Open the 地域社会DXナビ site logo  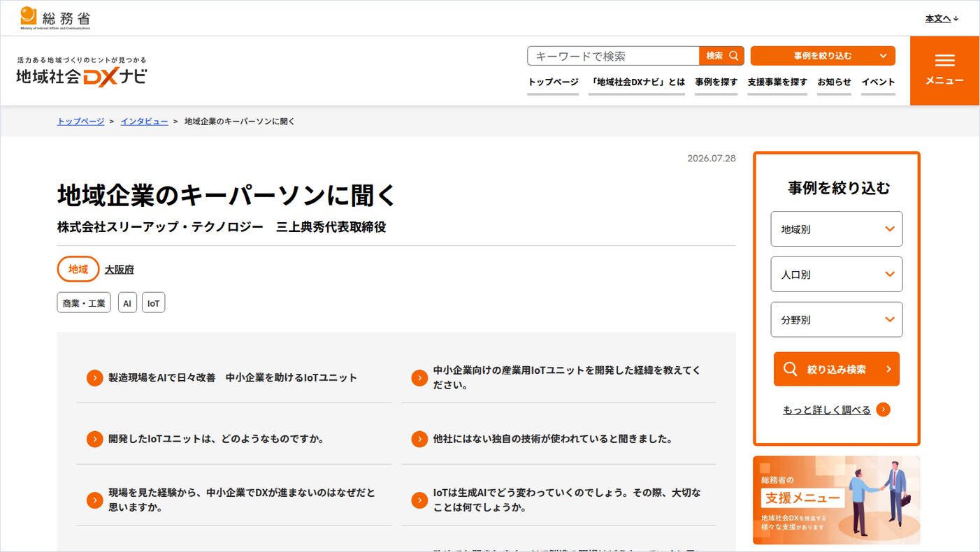(82, 72)
